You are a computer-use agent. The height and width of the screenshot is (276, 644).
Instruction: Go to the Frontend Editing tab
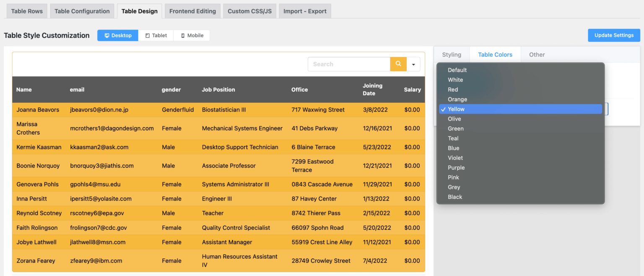click(x=192, y=11)
